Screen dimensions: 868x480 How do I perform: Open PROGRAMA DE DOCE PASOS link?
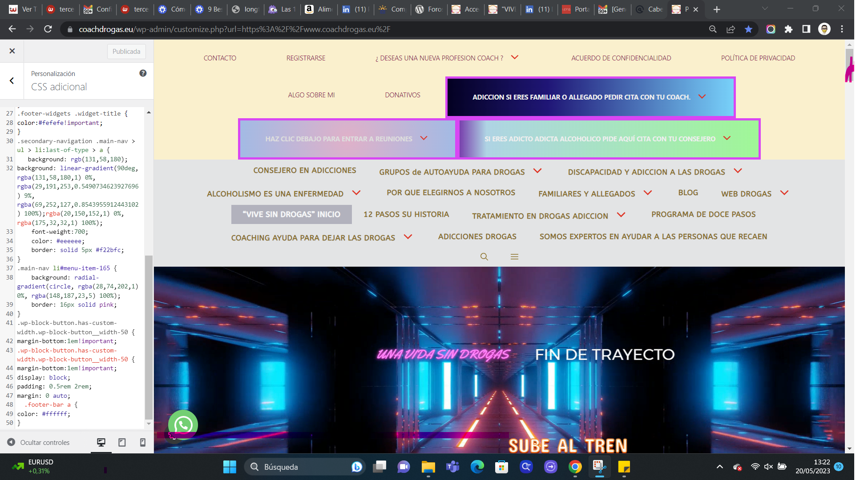703,215
